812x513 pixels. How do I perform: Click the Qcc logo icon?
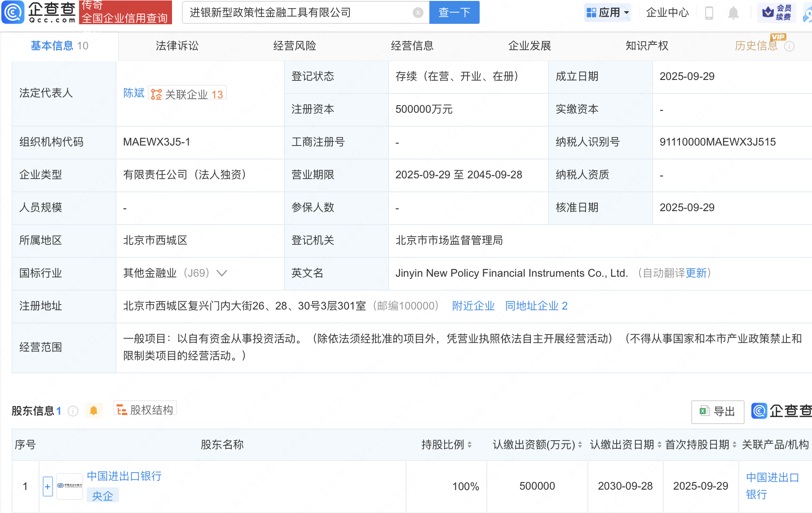[x=13, y=12]
